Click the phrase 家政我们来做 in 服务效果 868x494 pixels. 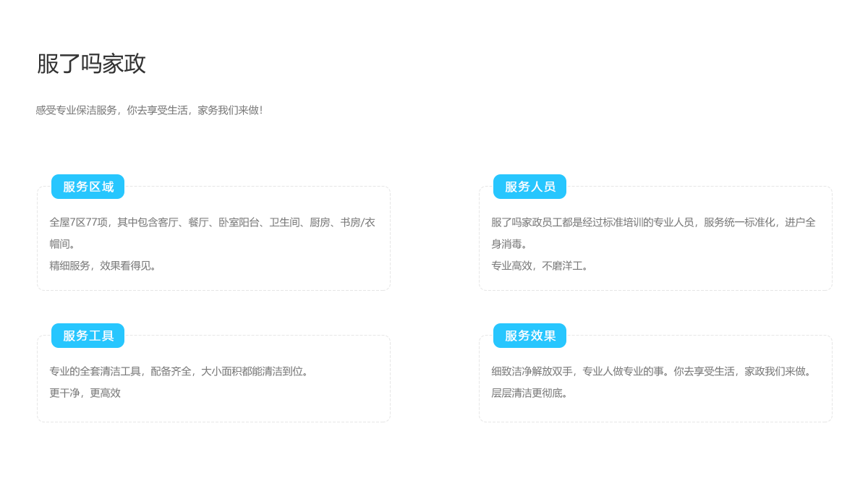pyautogui.click(x=775, y=371)
